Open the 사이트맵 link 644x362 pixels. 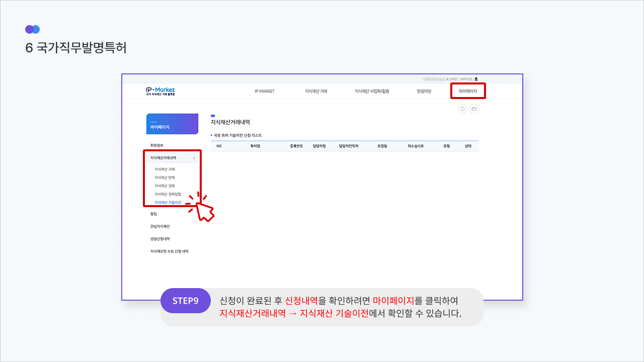tap(465, 79)
